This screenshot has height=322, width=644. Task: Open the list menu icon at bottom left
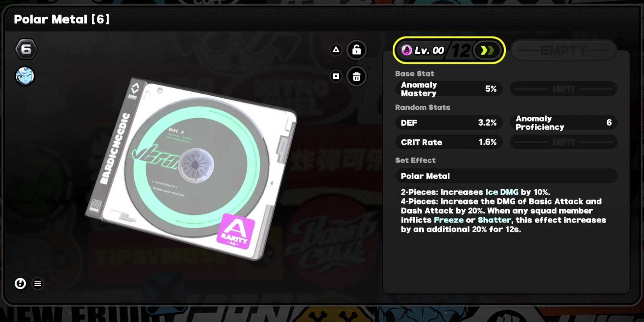38,284
